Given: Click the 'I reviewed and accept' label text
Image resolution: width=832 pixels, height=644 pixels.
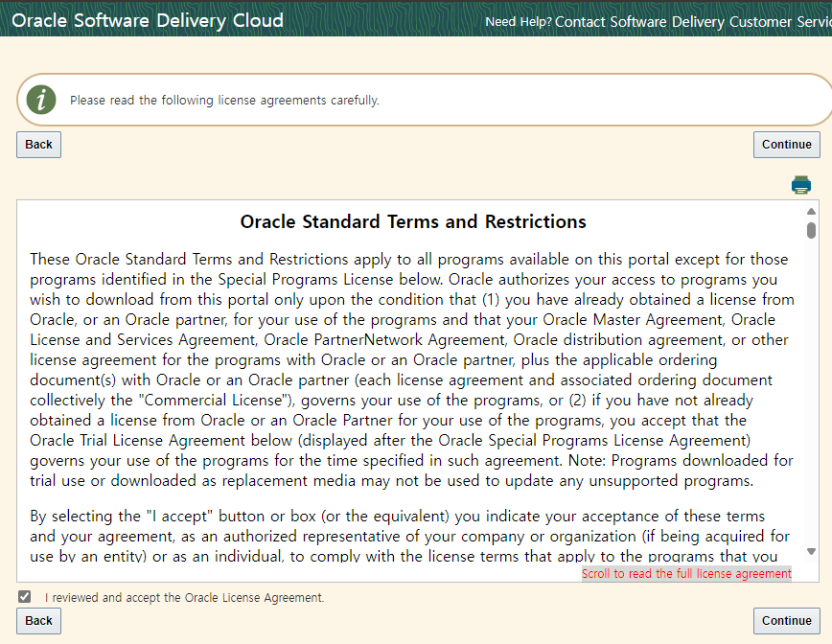Looking at the screenshot, I should pyautogui.click(x=184, y=597).
